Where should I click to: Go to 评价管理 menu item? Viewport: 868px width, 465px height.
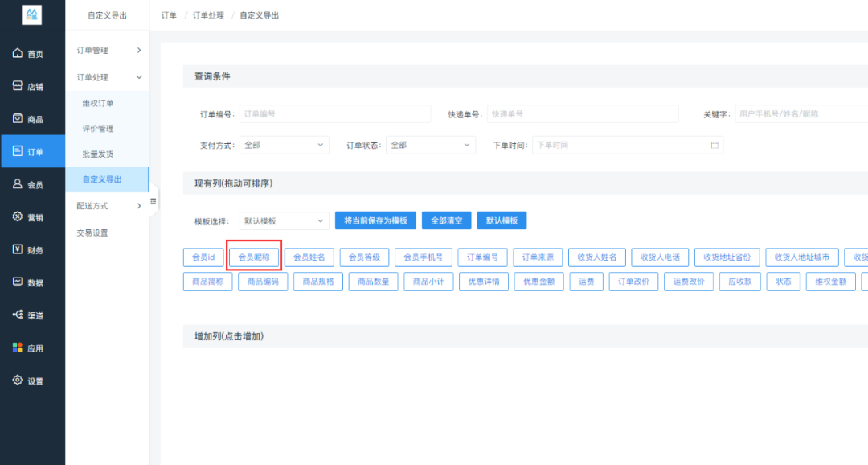108,129
